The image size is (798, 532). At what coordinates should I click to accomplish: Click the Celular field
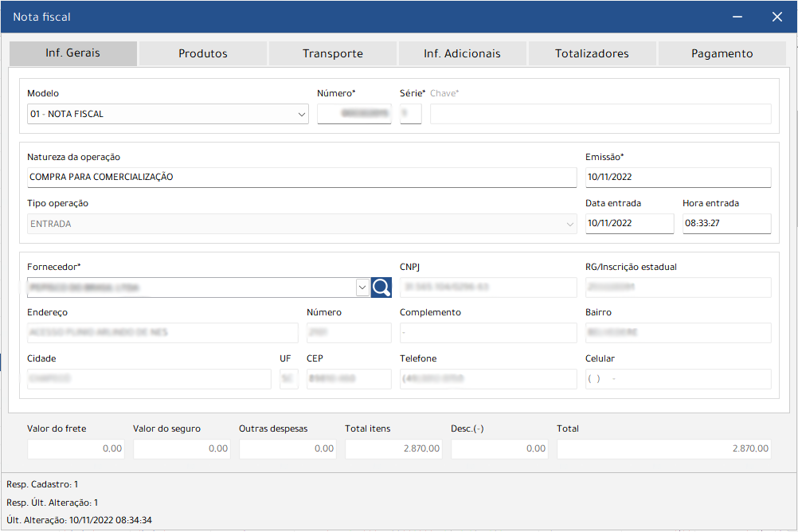[679, 379]
